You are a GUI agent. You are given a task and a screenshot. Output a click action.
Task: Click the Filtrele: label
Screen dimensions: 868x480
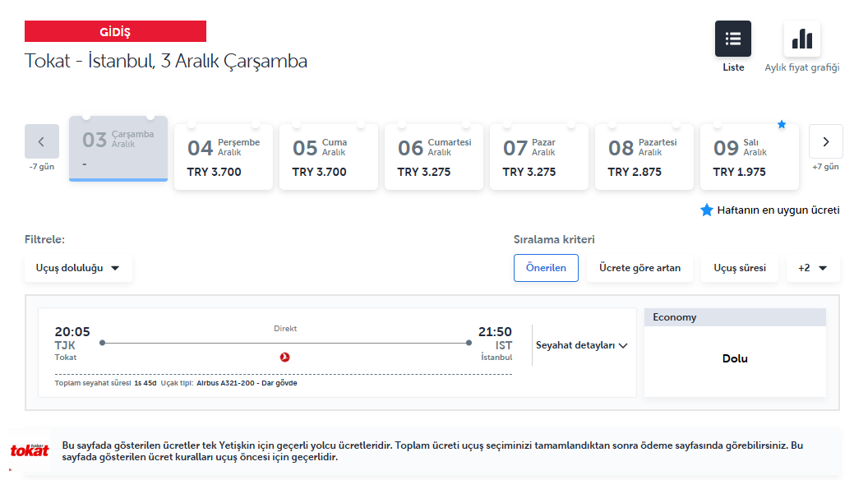coord(45,240)
